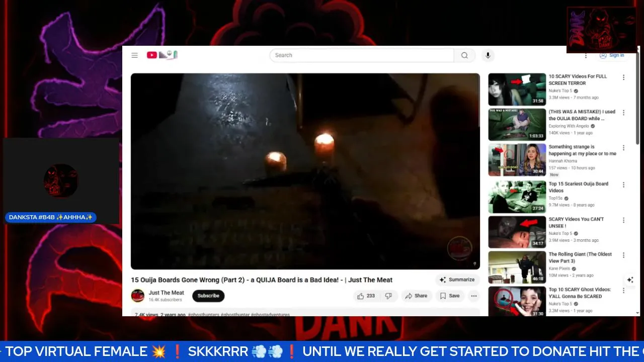This screenshot has width=644, height=362.
Task: Click the sparkle AI icon at right edge
Action: tap(630, 280)
